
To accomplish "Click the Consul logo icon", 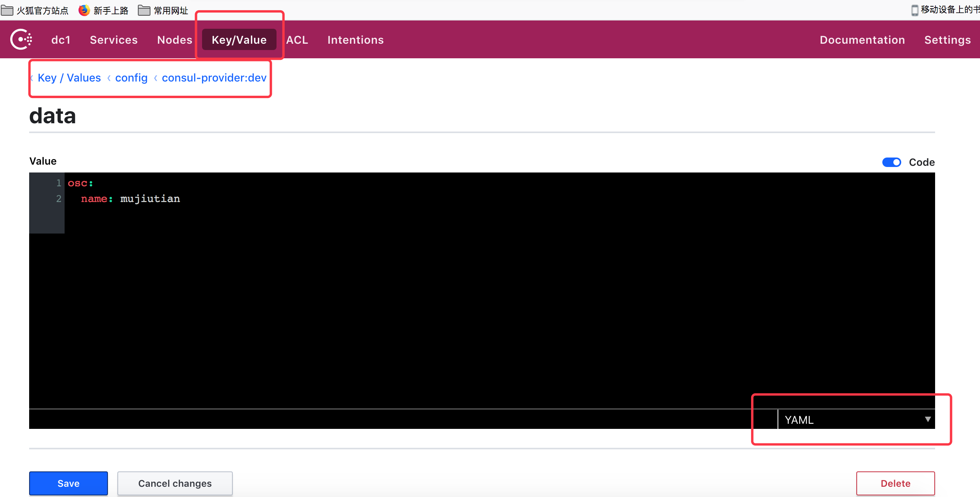I will [x=20, y=39].
